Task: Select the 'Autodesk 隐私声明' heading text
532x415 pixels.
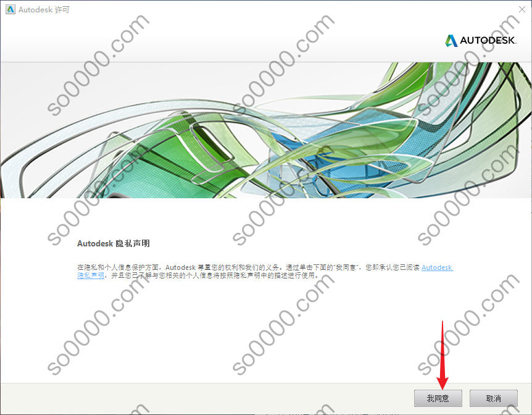Action: coord(114,243)
